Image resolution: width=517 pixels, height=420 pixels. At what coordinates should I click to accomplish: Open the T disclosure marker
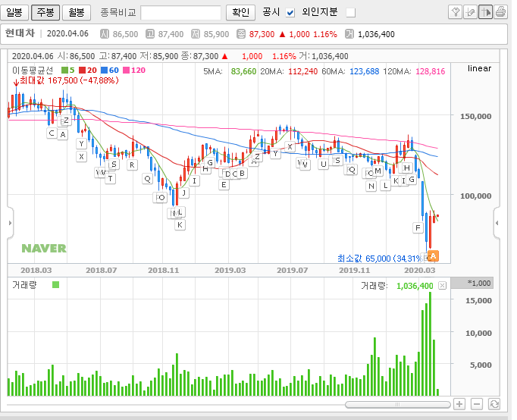click(x=111, y=179)
